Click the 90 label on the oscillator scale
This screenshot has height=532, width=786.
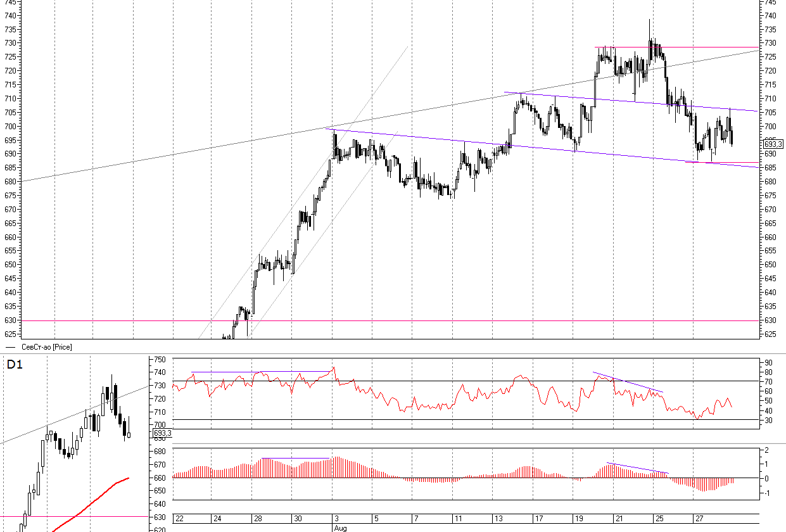[766, 362]
